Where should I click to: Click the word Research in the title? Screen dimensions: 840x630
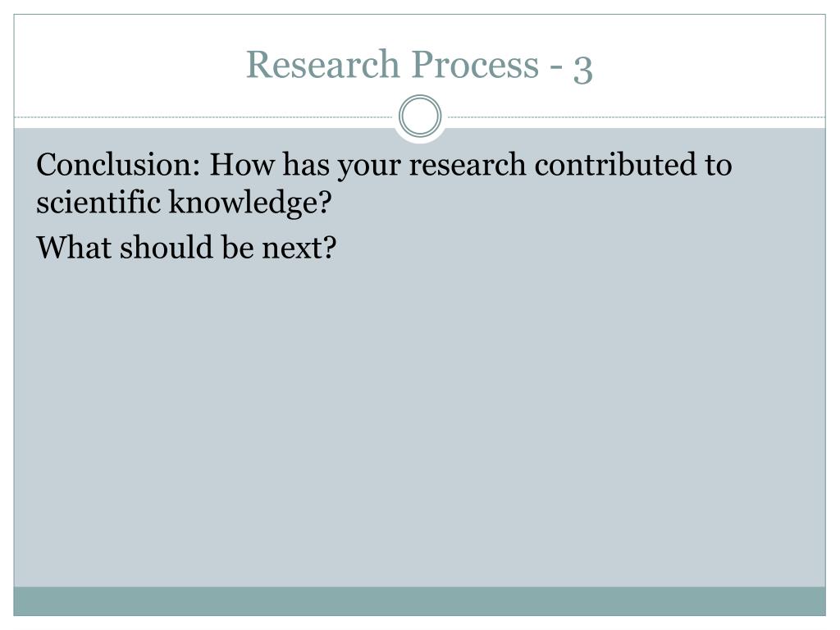point(322,64)
